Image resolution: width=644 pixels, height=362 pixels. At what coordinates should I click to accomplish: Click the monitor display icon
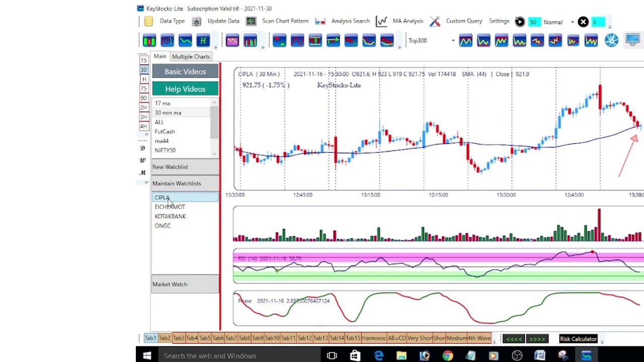point(632,40)
